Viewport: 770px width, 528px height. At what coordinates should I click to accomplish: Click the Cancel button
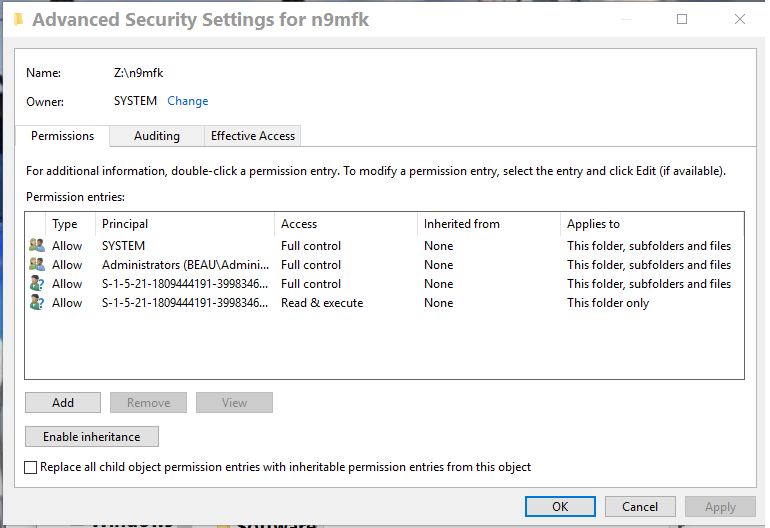point(640,506)
